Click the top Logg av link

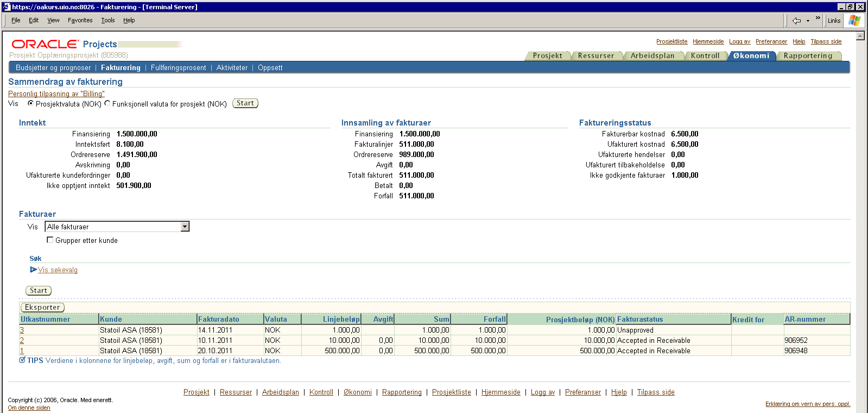coord(739,41)
